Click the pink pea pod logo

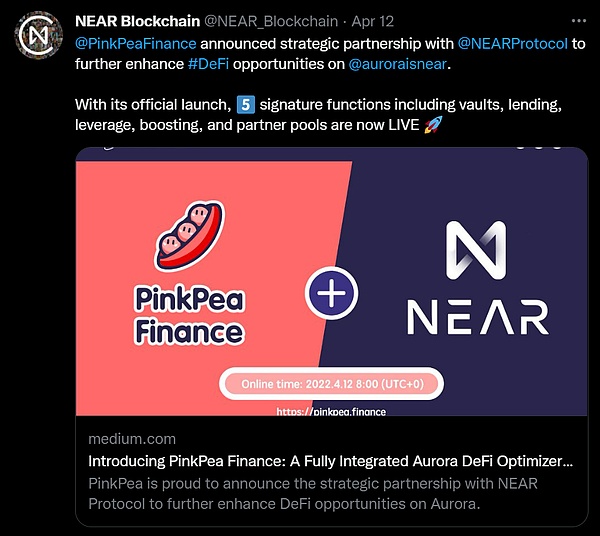point(188,240)
